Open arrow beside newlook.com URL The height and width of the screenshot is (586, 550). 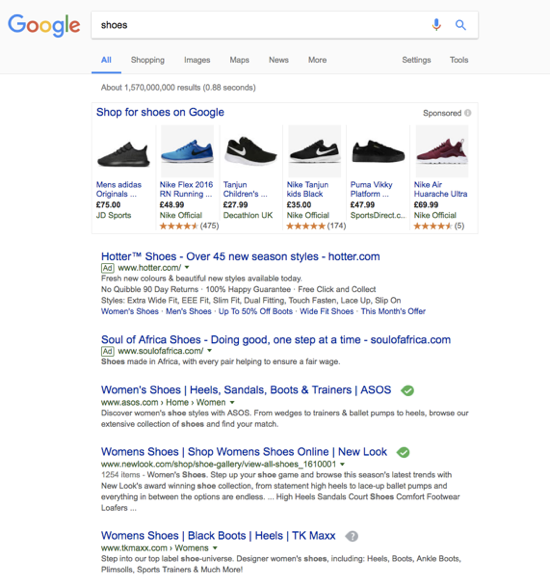pyautogui.click(x=342, y=464)
